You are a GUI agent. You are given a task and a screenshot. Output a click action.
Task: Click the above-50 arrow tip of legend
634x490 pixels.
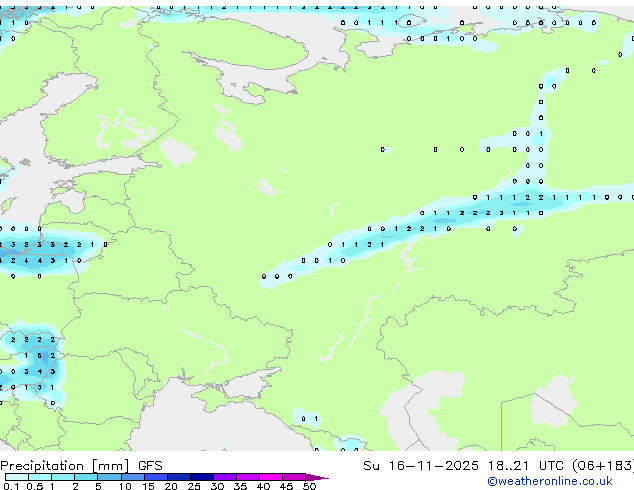317,477
